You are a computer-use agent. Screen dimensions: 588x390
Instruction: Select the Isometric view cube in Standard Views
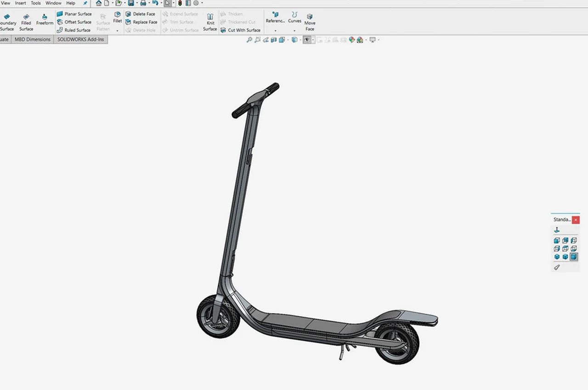click(x=557, y=256)
